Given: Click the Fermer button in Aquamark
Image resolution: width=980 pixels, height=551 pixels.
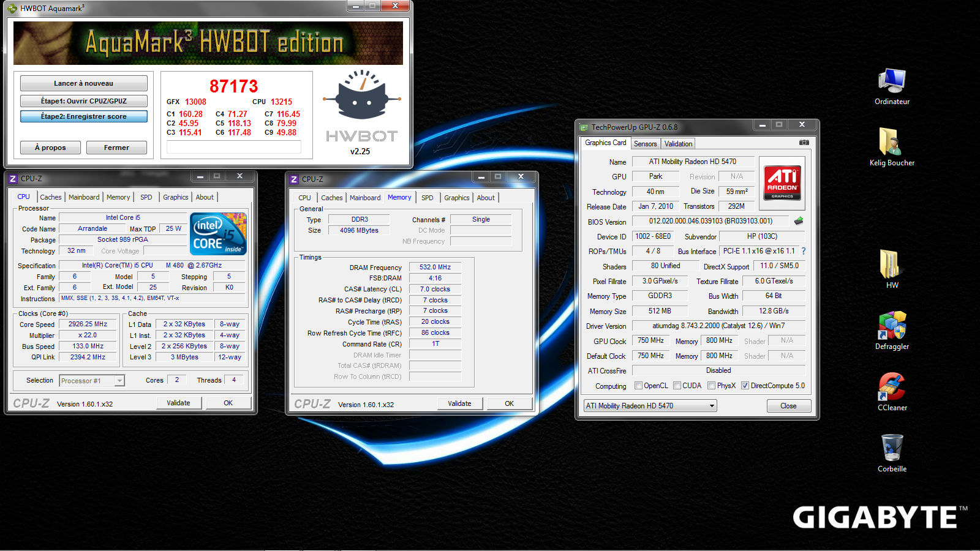Looking at the screenshot, I should (116, 148).
